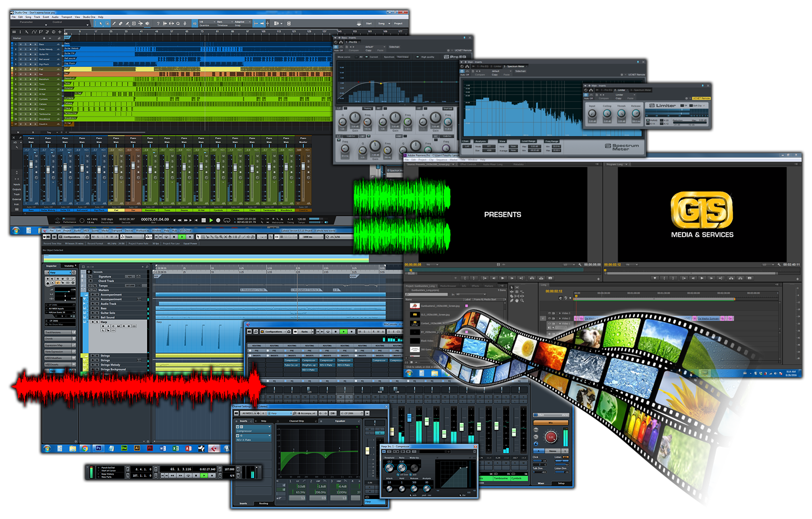Open the Fit zoom dropdown under Source monitor
Image resolution: width=812 pixels, height=519 pixels.
tap(432, 264)
